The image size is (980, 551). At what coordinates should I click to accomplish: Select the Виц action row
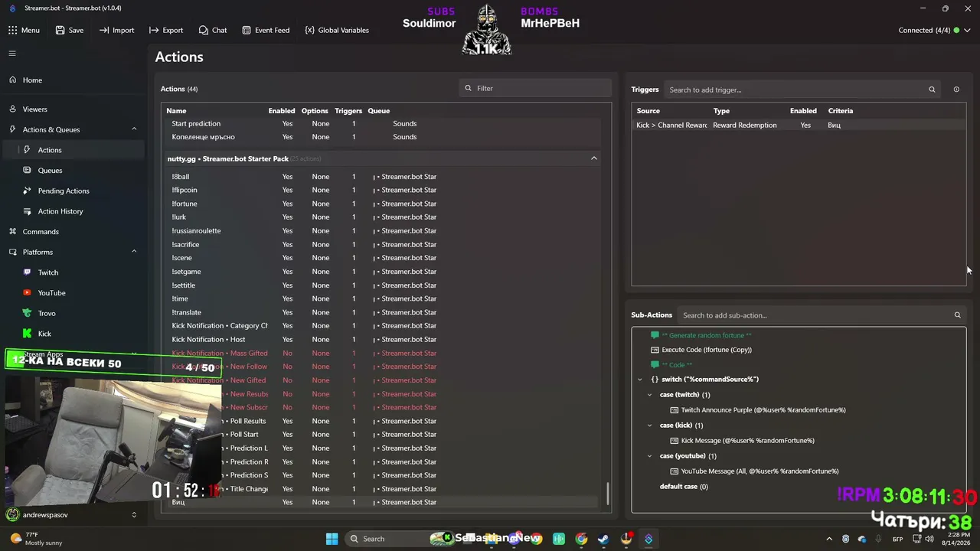[x=384, y=502]
